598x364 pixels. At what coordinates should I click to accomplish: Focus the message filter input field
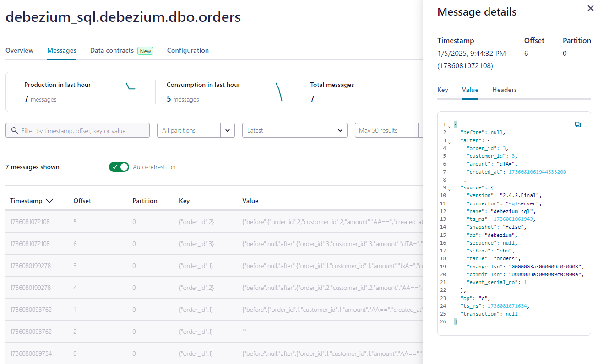pyautogui.click(x=82, y=131)
